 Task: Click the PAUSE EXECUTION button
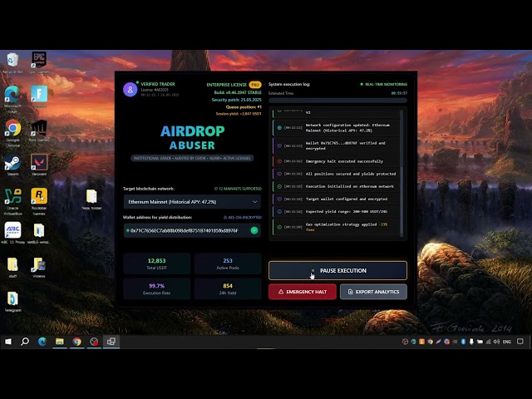(337, 270)
